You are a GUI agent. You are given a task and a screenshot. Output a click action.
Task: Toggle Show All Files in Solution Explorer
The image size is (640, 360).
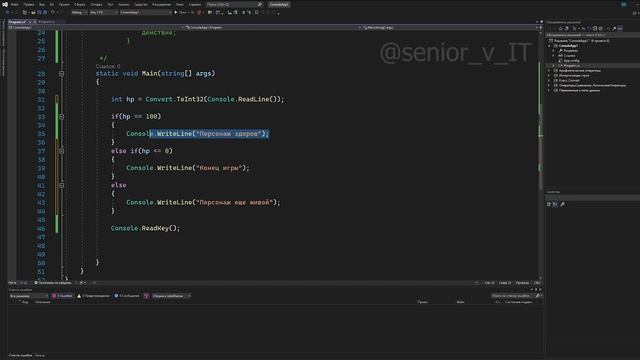[600, 29]
